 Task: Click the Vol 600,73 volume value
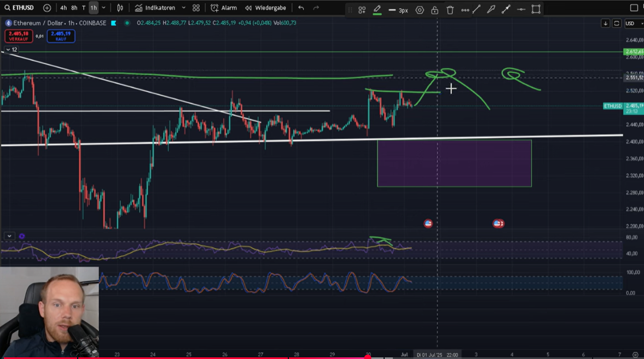pyautogui.click(x=285, y=23)
